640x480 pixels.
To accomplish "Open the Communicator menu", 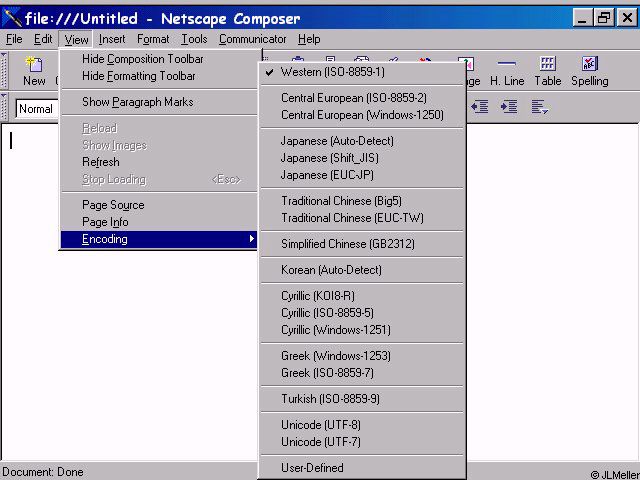I will point(252,39).
